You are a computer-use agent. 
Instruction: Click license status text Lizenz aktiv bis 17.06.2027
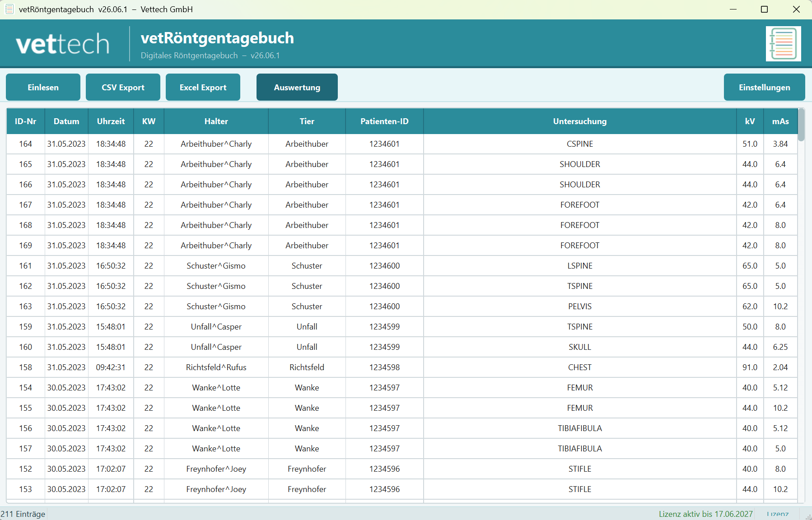pyautogui.click(x=705, y=514)
